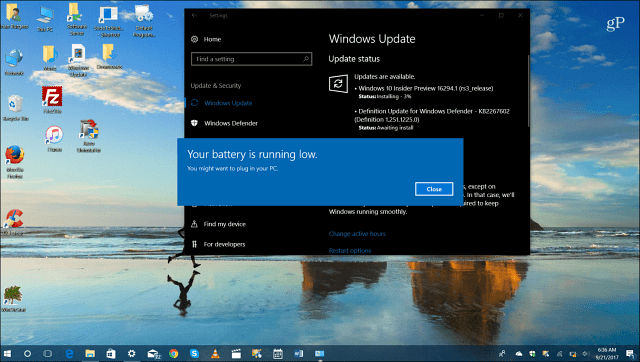640x362 pixels.
Task: Click OneDrive cloud tray icon
Action: point(519,353)
